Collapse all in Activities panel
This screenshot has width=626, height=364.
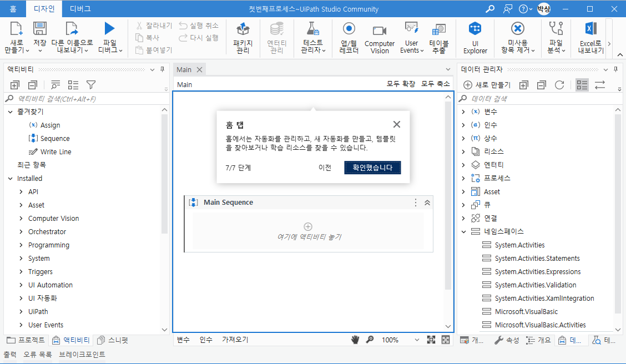click(x=33, y=84)
